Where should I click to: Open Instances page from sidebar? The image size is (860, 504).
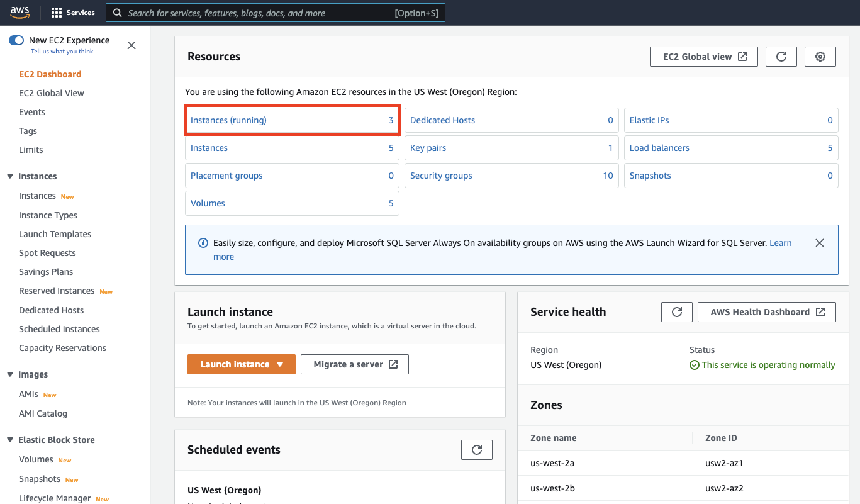point(37,196)
